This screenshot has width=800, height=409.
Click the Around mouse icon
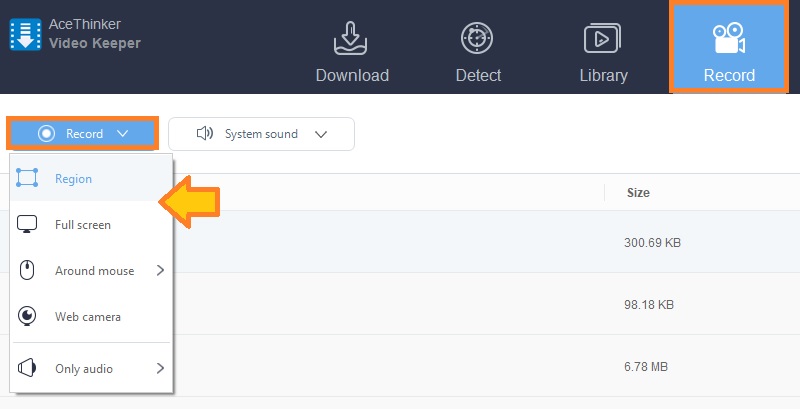click(28, 271)
